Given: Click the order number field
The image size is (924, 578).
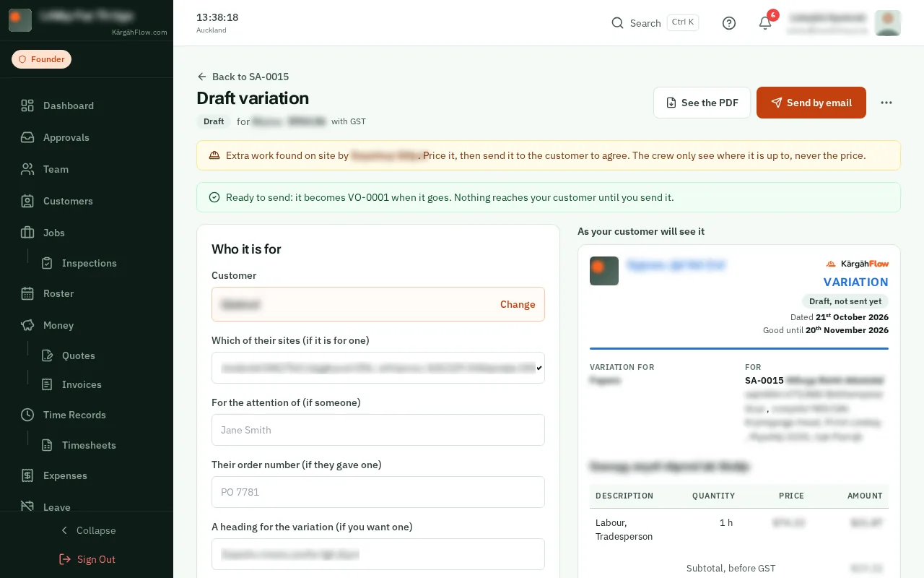Looking at the screenshot, I should point(378,492).
